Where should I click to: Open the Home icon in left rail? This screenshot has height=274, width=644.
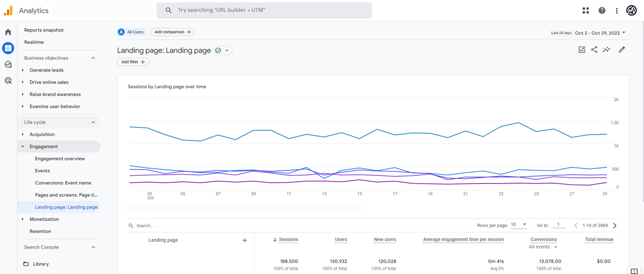pyautogui.click(x=8, y=32)
